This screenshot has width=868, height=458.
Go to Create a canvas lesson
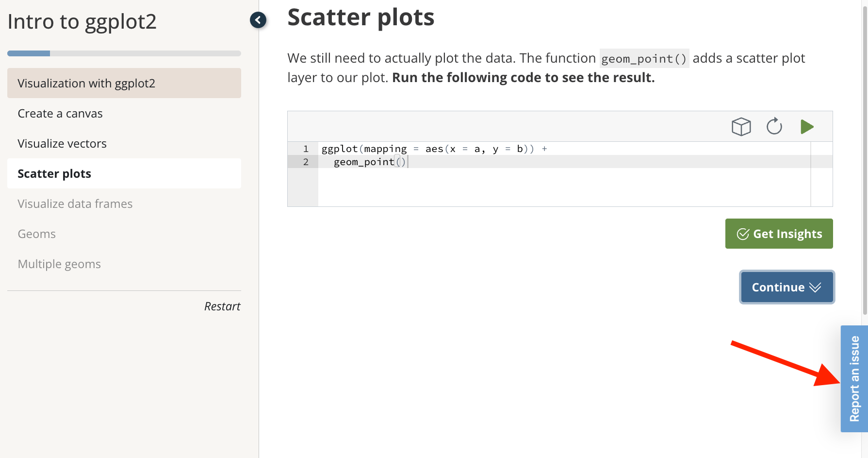click(60, 114)
